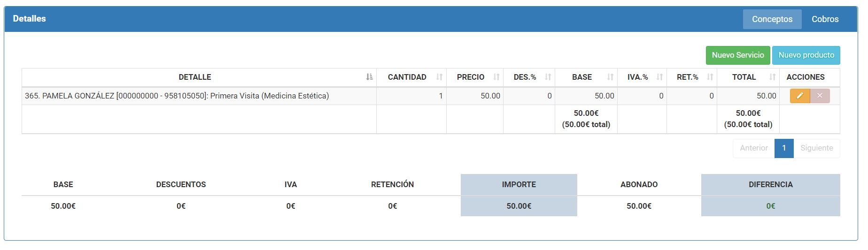Screen dimensions: 868x250
Task: Sort table by PRECIO arrows
Action: 496,77
